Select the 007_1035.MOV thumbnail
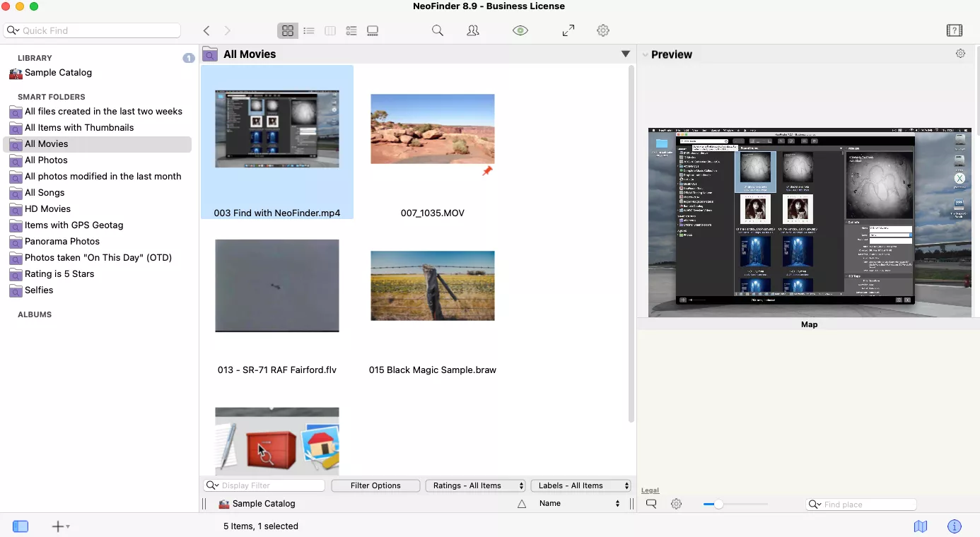The image size is (980, 537). click(x=432, y=129)
